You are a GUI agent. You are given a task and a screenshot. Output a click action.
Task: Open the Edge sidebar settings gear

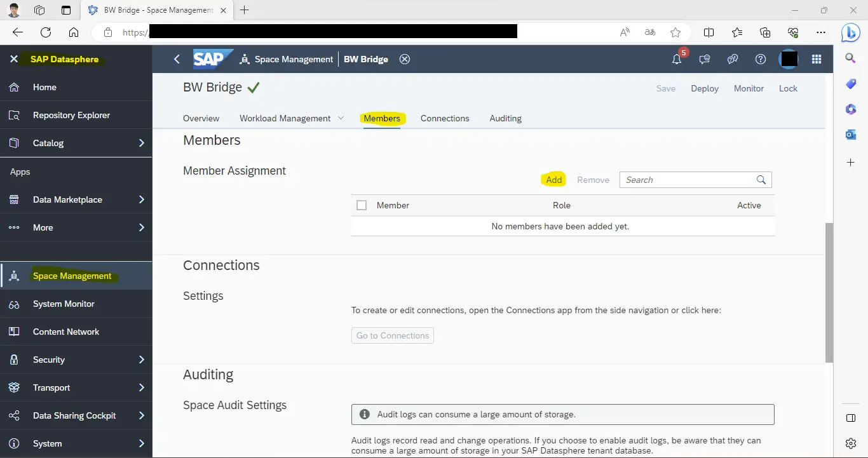[851, 443]
